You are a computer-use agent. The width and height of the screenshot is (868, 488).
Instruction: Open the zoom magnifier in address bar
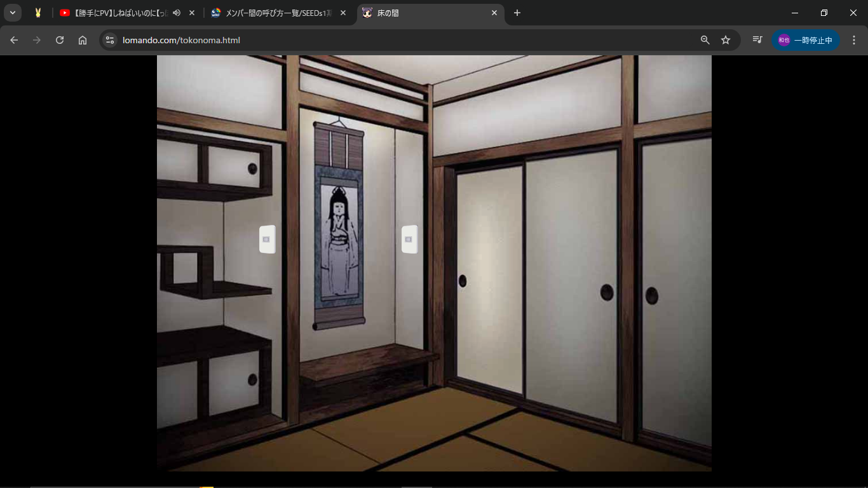pyautogui.click(x=705, y=40)
